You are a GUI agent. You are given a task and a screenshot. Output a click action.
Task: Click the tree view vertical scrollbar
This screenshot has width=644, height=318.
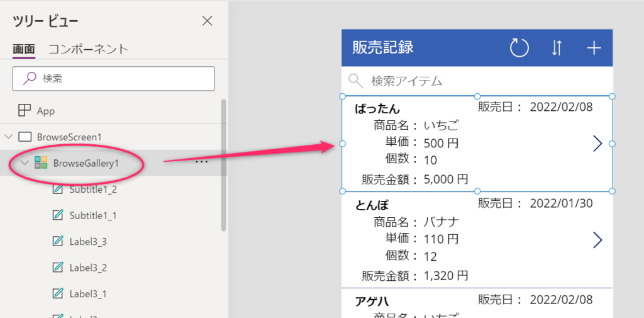[224, 164]
